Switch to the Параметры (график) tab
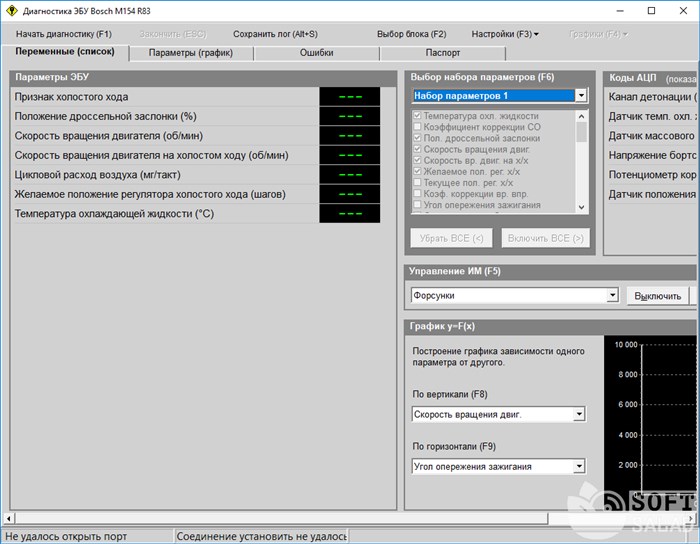The width and height of the screenshot is (700, 544). 191,52
